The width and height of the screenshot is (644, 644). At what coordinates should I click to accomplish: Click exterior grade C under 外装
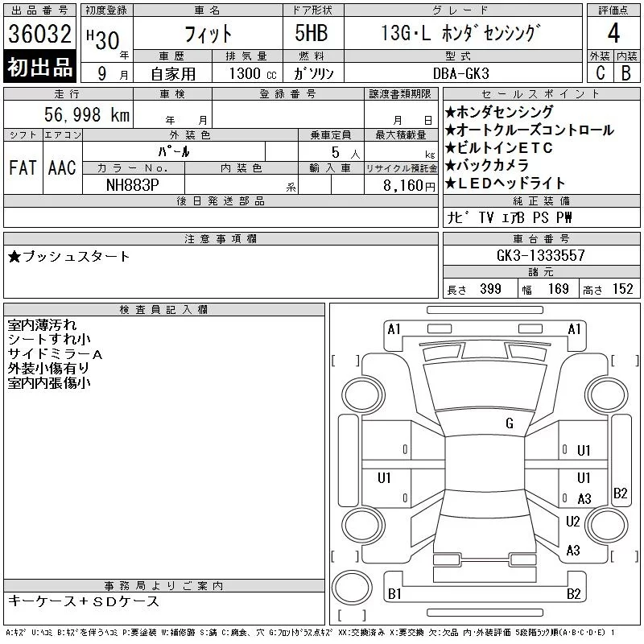(601, 73)
